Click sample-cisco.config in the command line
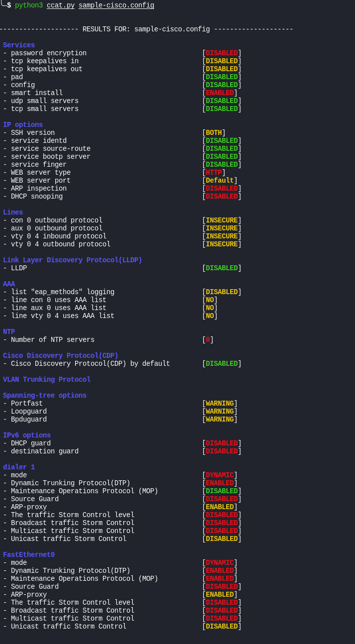Image resolution: width=355 pixels, height=644 pixels. click(116, 5)
